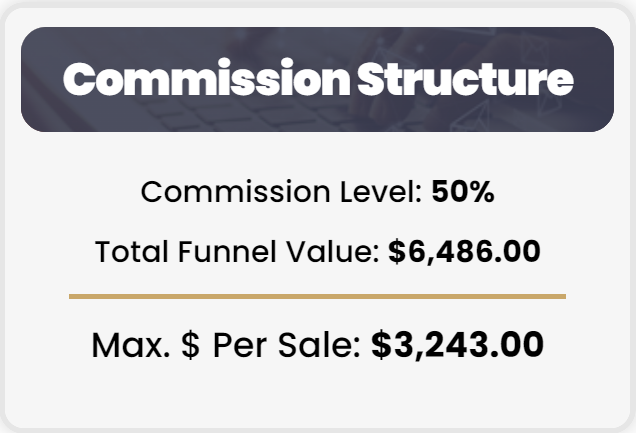Viewport: 636px width, 433px height.
Task: Select the $3,243.00 max per sale amount
Action: pos(458,346)
